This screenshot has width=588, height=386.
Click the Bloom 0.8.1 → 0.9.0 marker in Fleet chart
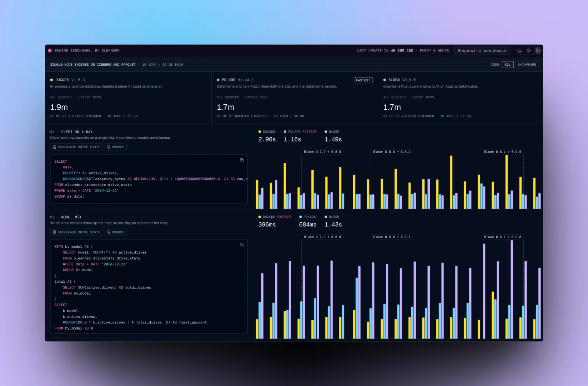(x=503, y=152)
